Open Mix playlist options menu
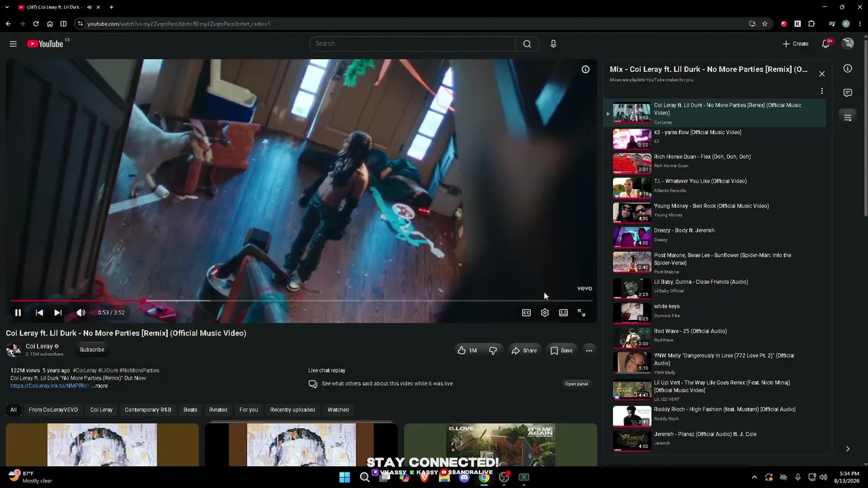Viewport: 868px width, 488px height. pyautogui.click(x=822, y=91)
